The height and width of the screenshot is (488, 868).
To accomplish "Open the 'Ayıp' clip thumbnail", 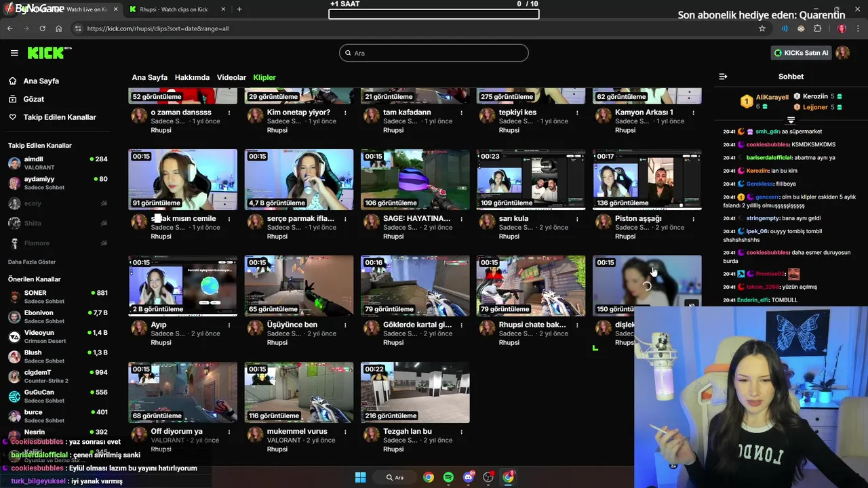I will 183,286.
